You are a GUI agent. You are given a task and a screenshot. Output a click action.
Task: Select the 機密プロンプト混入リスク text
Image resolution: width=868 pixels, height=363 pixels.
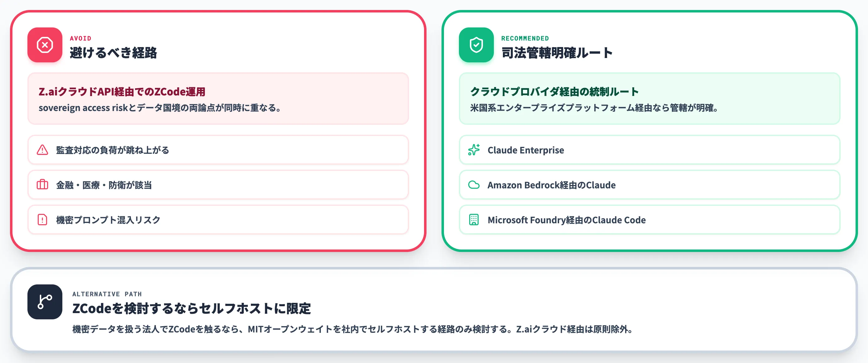(x=108, y=220)
